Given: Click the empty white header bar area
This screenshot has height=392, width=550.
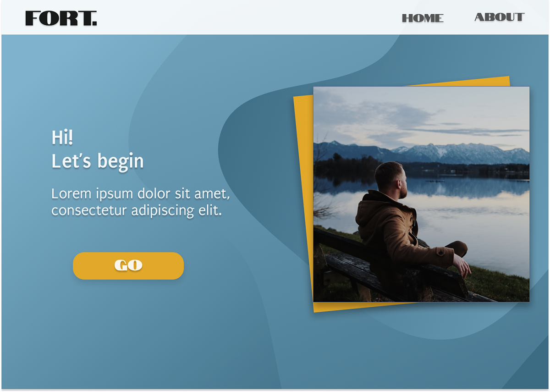Looking at the screenshot, I should pyautogui.click(x=247, y=18).
